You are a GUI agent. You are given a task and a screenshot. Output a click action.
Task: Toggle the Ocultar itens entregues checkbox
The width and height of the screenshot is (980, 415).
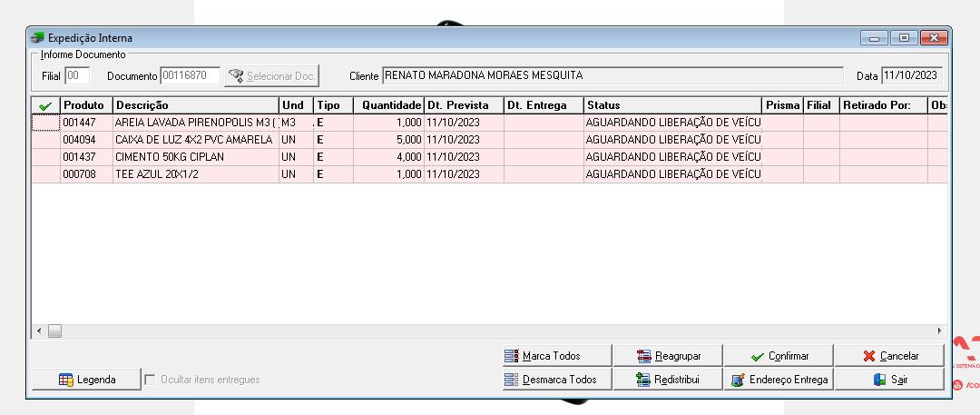click(x=150, y=380)
